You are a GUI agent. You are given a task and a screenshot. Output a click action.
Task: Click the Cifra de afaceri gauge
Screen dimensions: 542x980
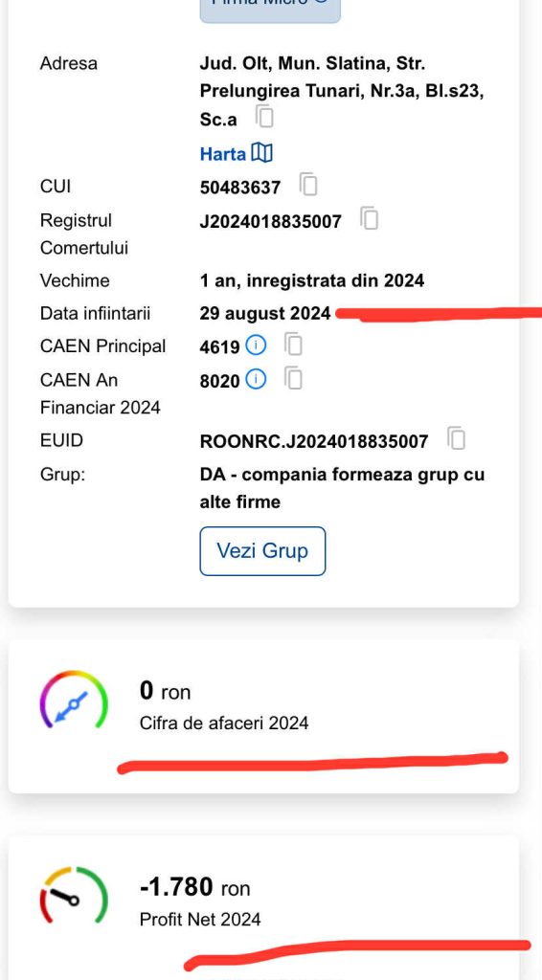click(74, 700)
